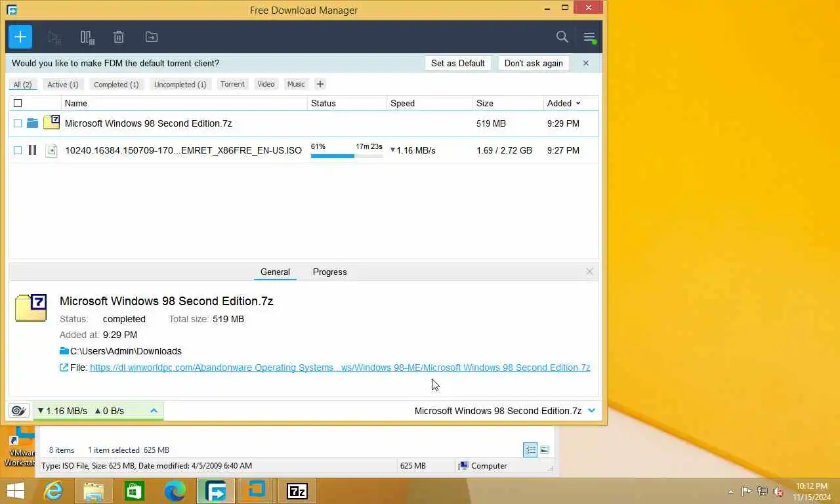The width and height of the screenshot is (840, 504).
Task: Close the download details panel
Action: pos(589,272)
